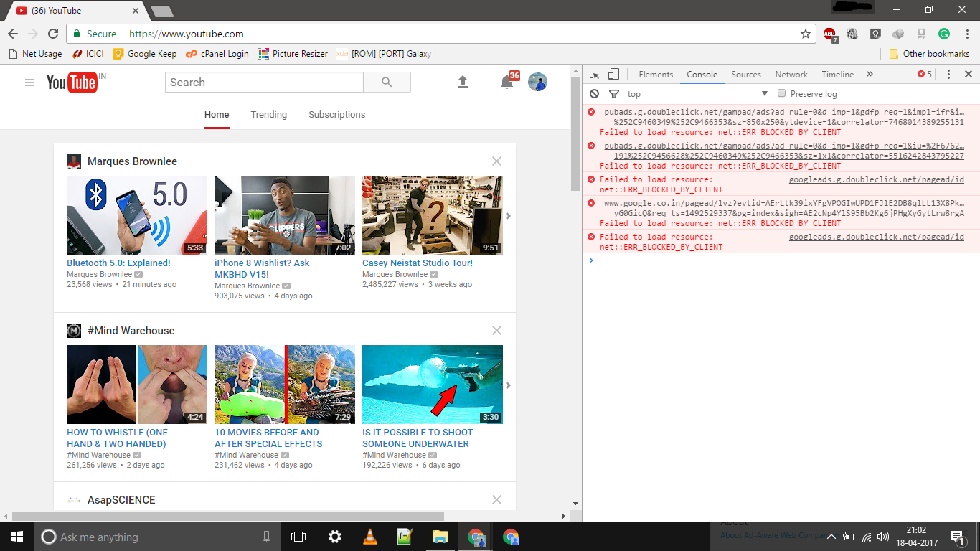Dismiss the AsapSCIENCE recommendation section
This screenshot has height=551, width=980.
[496, 500]
